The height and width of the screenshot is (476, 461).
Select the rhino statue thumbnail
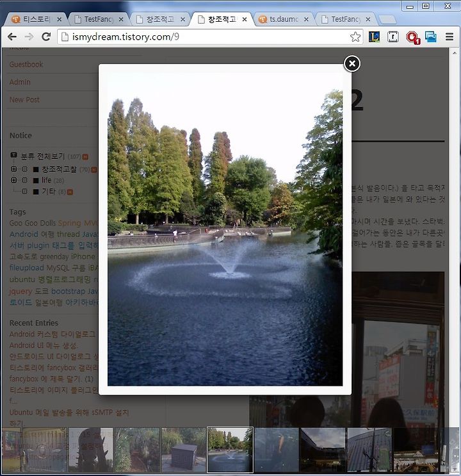click(x=91, y=450)
